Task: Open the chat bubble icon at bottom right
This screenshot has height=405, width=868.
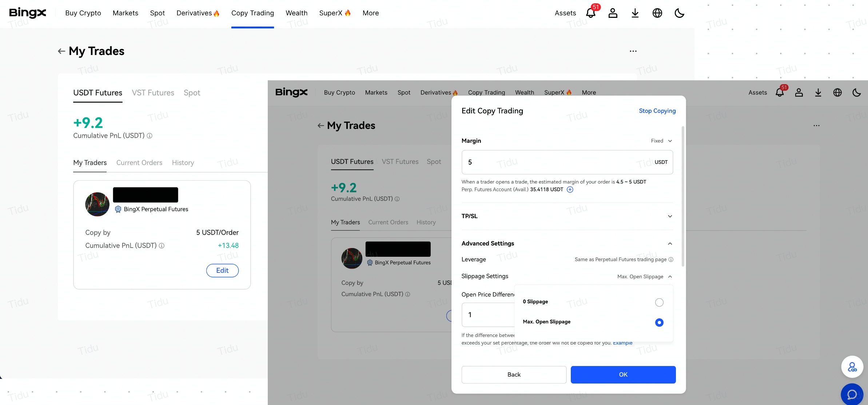Action: point(852,394)
